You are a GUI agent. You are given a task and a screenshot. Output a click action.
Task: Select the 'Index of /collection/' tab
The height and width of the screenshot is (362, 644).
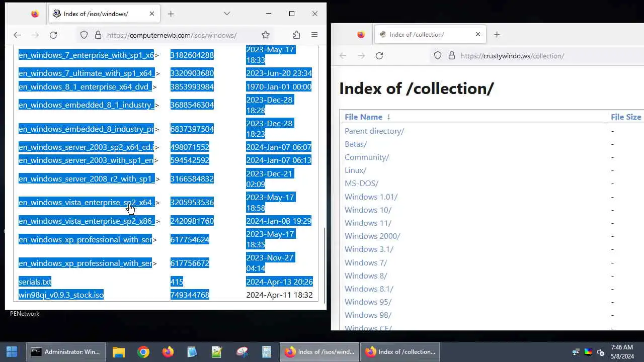point(431,34)
